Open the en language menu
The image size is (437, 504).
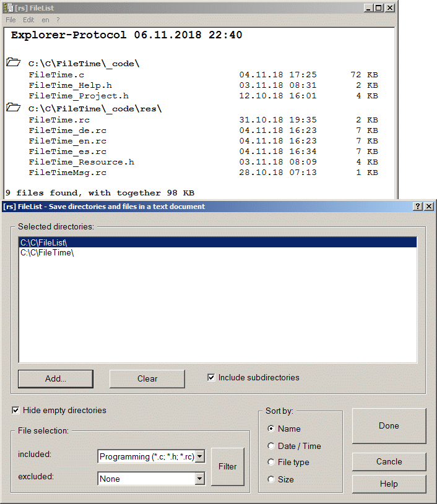pos(45,20)
